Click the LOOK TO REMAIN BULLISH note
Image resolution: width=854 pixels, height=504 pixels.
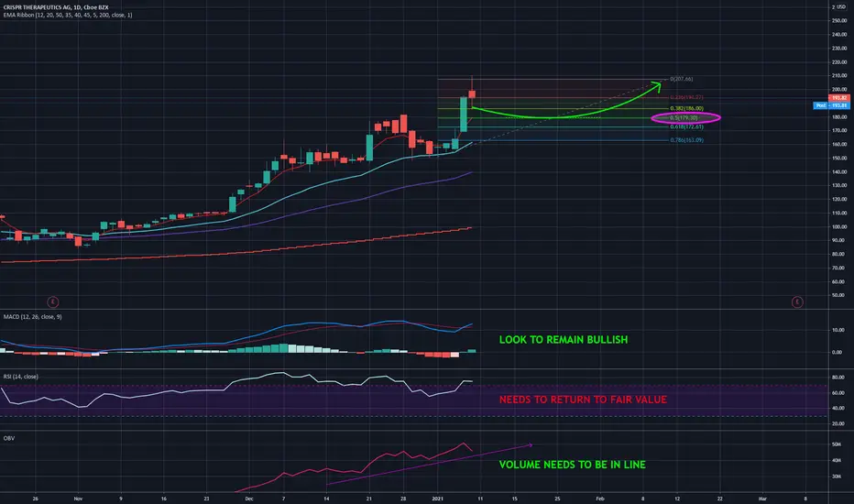[564, 339]
